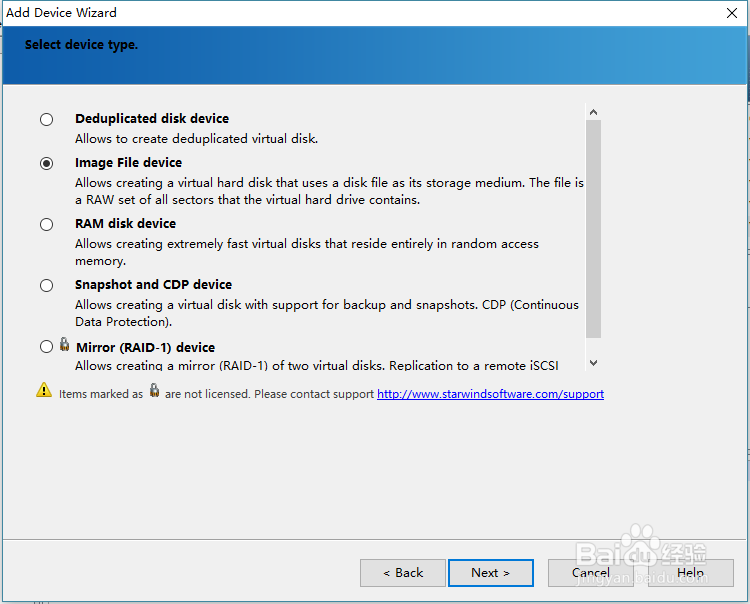This screenshot has width=750, height=604.
Task: Select Snapshot and CDP device radio button
Action: (x=47, y=286)
